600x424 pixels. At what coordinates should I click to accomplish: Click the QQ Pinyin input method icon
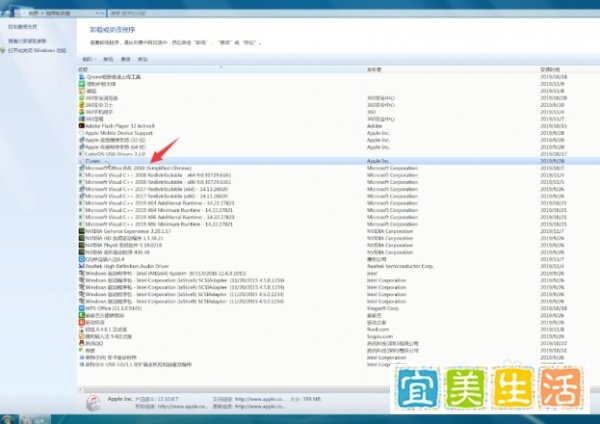(82, 259)
